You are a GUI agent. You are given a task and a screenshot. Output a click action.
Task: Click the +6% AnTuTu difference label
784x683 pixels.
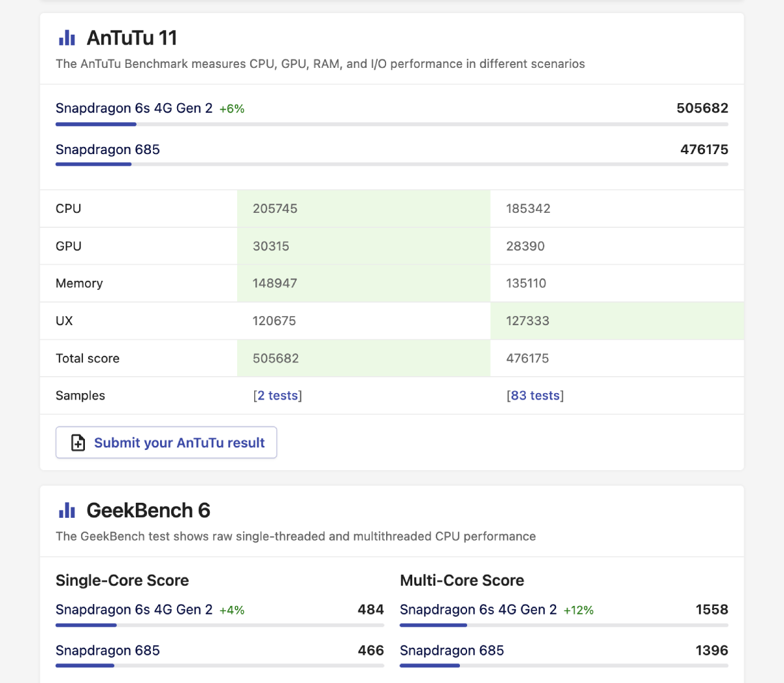coord(232,109)
